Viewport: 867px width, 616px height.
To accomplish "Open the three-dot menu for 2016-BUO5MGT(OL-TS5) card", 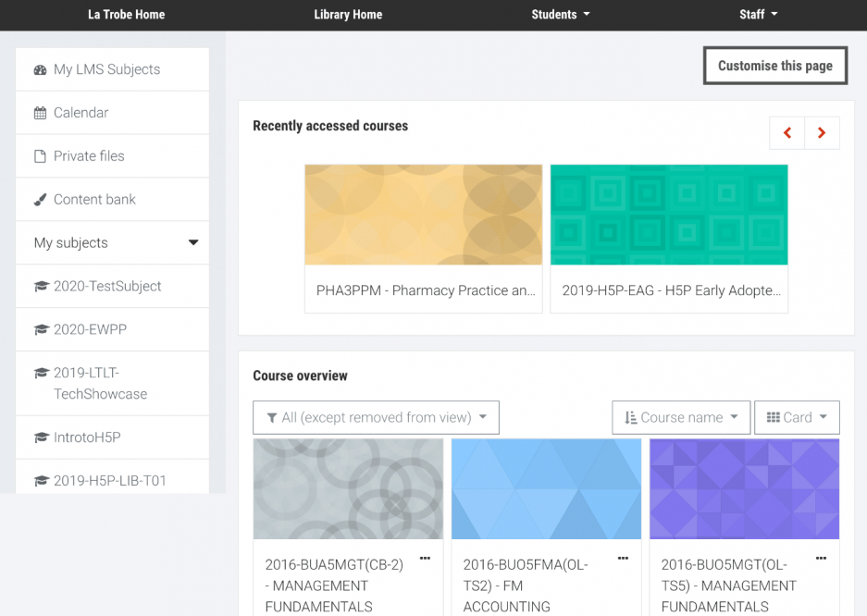I will pyautogui.click(x=821, y=558).
